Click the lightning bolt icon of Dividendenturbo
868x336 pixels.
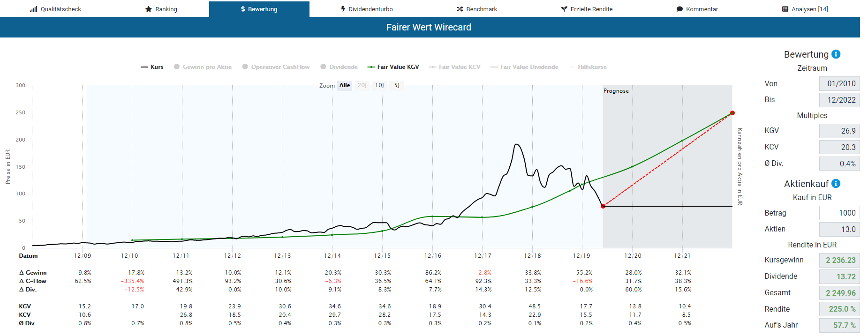[x=343, y=9]
